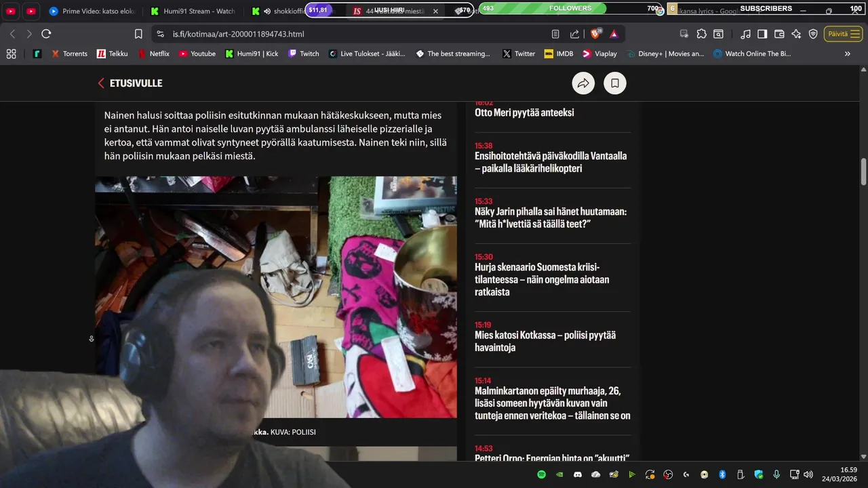Open reader mode icon in address bar
The height and width of the screenshot is (488, 868).
(x=555, y=34)
